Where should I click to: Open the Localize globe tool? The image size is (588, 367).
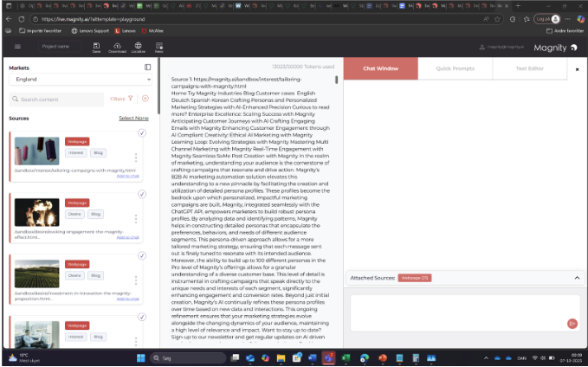click(139, 47)
